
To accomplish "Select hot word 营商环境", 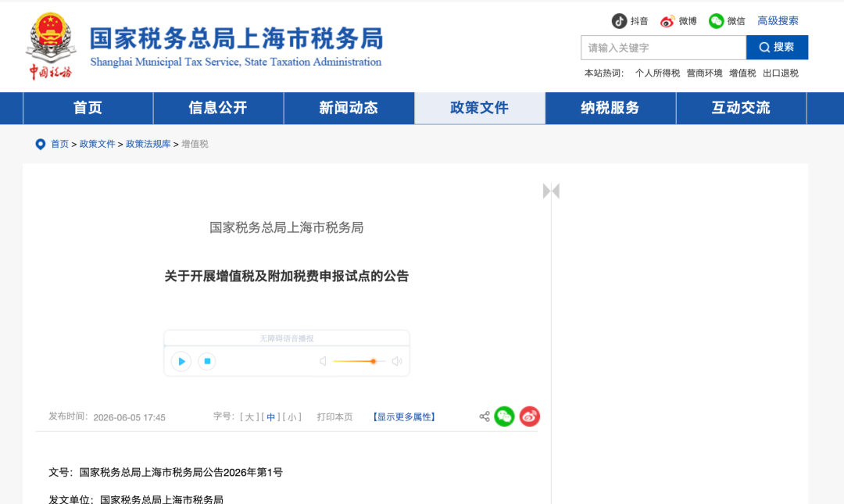I will 704,73.
